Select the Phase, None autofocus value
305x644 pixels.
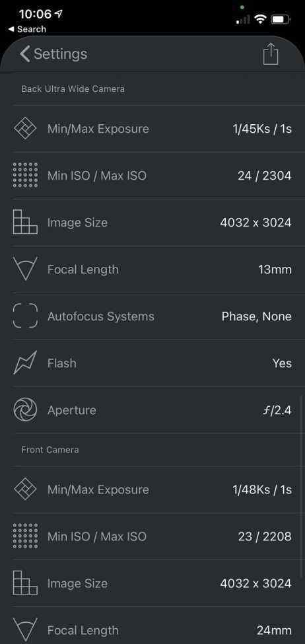[x=257, y=316]
